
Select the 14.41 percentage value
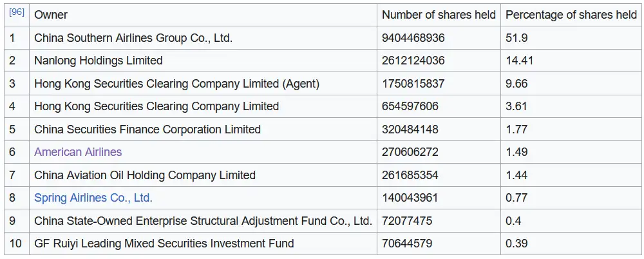click(x=520, y=61)
